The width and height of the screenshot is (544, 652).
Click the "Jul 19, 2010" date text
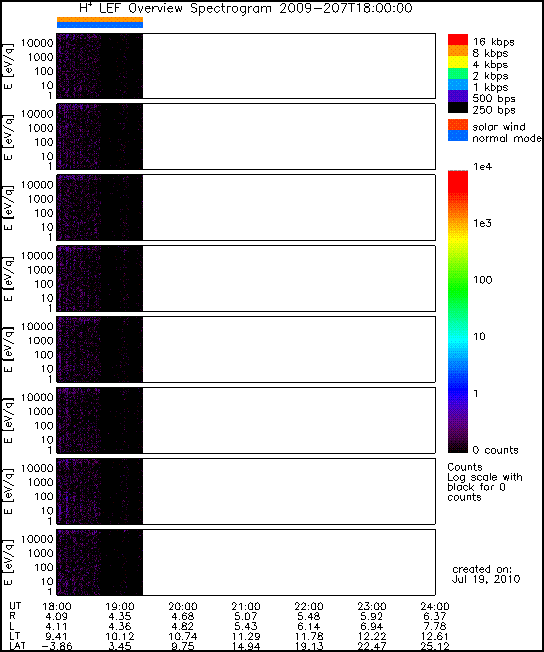[486, 579]
